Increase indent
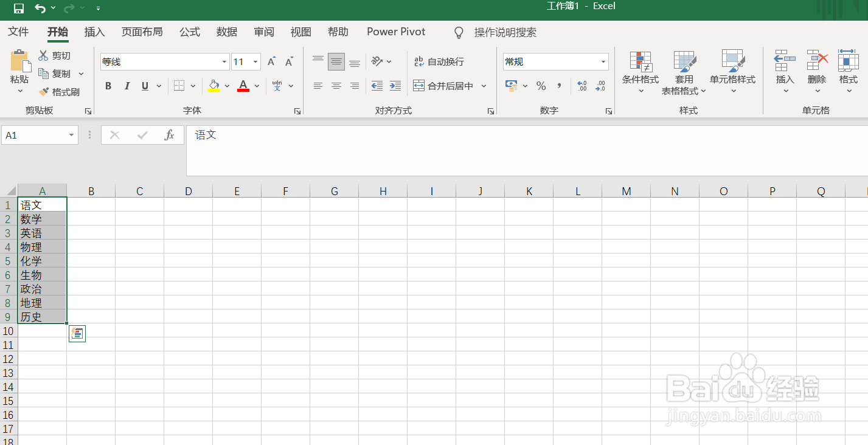 (x=395, y=86)
